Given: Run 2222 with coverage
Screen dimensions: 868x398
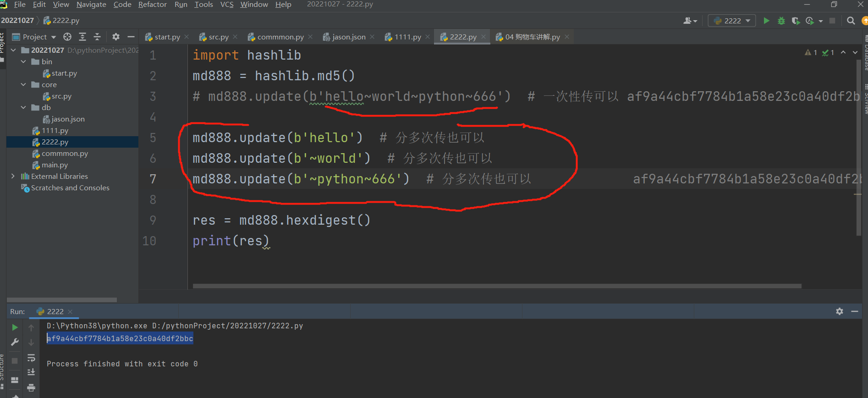Looking at the screenshot, I should 796,21.
